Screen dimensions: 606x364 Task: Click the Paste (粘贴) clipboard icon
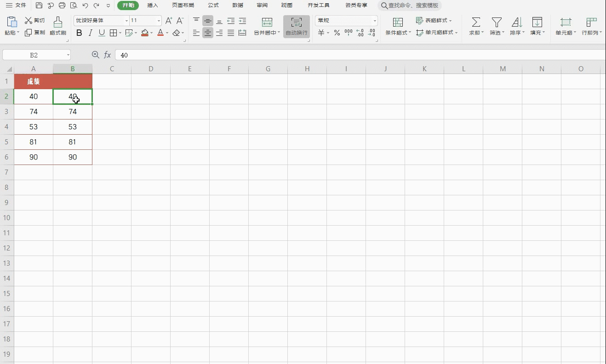12,22
